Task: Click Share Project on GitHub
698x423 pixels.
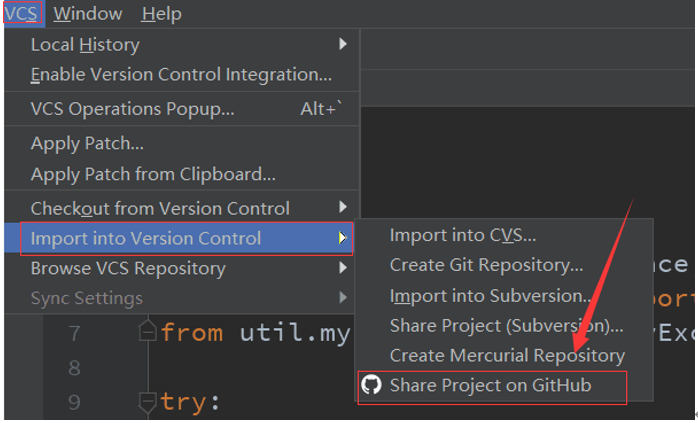Action: tap(490, 385)
